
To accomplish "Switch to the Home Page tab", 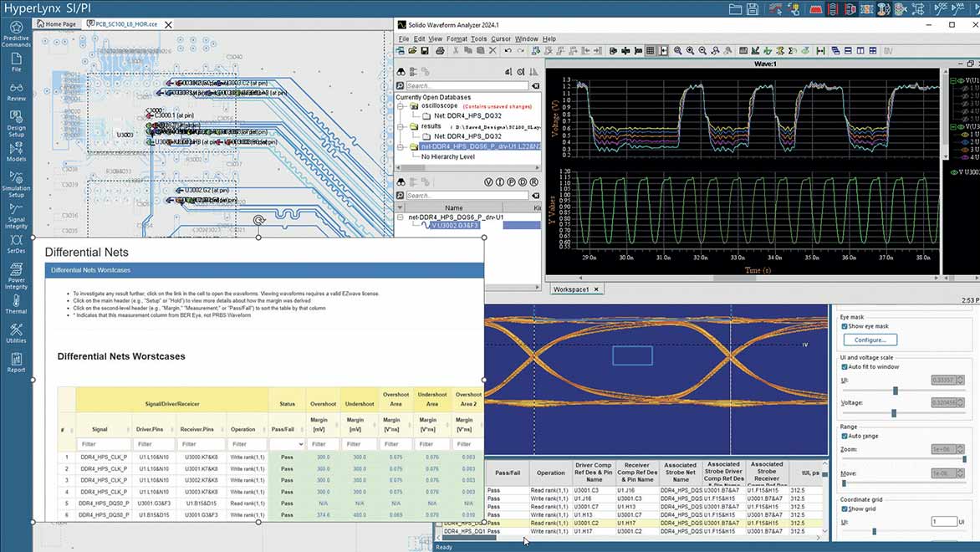I will 57,24.
